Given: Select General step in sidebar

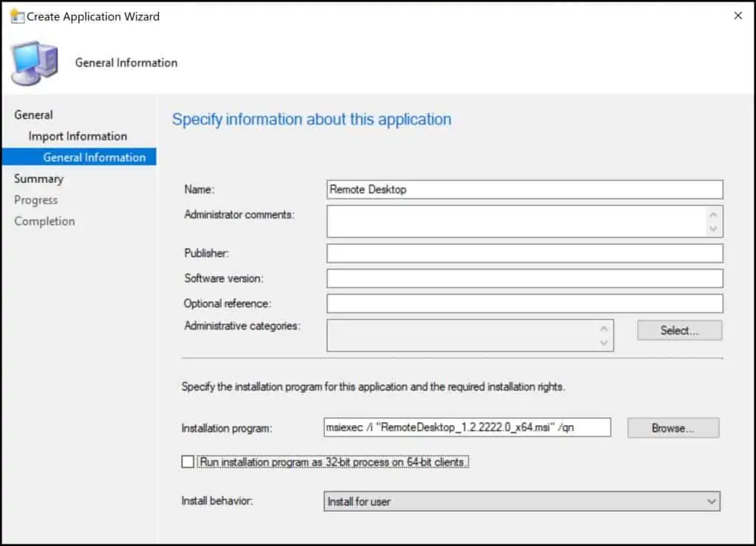Looking at the screenshot, I should [33, 114].
